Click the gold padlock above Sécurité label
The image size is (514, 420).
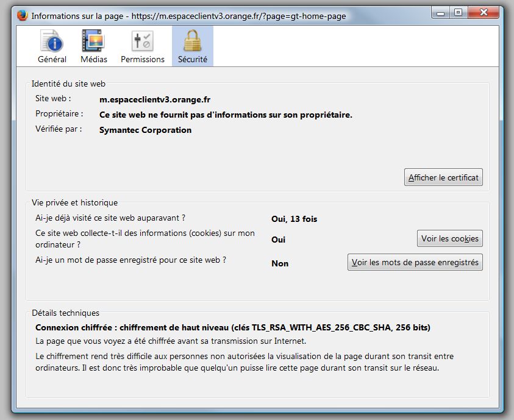coord(193,40)
